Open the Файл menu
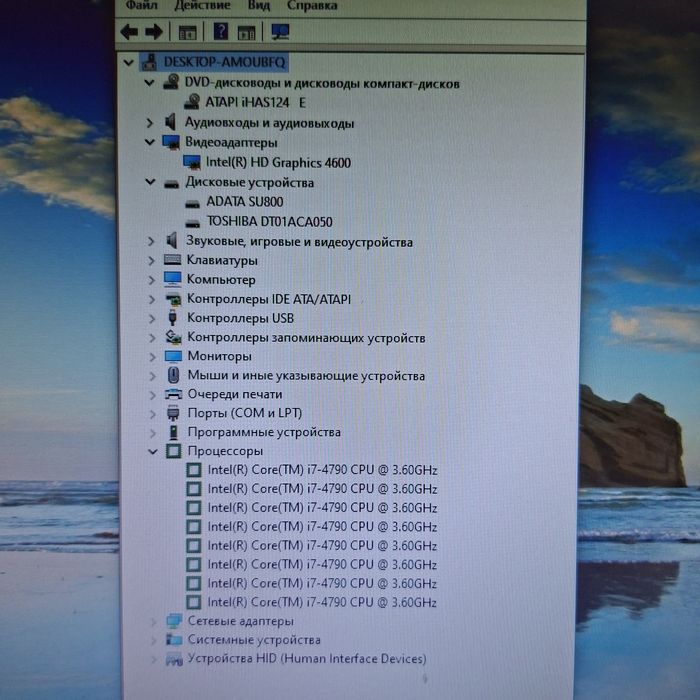Screen dimensions: 700x700 [142, 5]
